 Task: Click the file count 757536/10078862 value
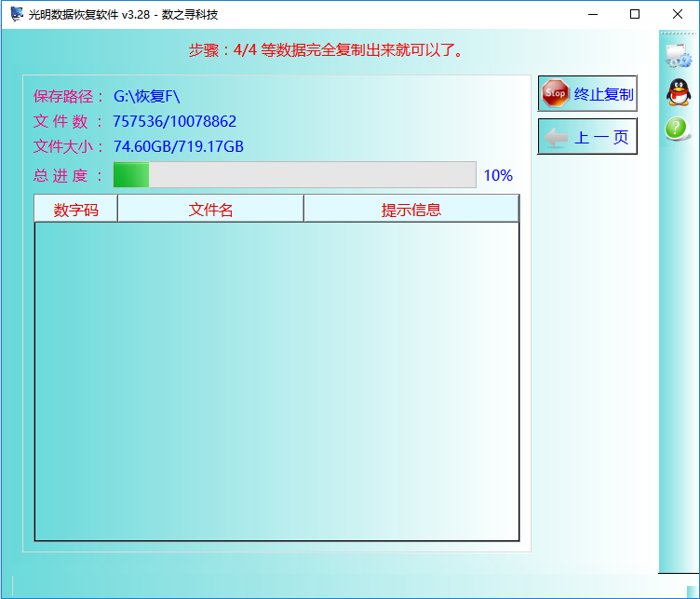click(x=175, y=121)
